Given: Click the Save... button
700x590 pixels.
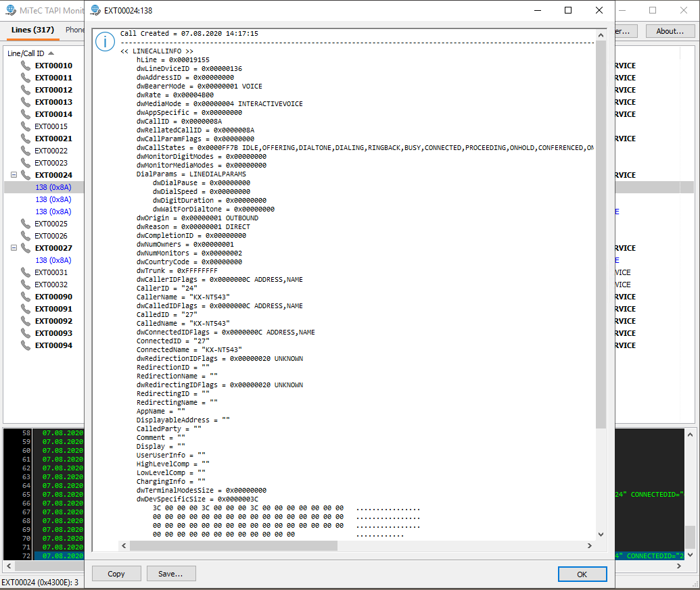Looking at the screenshot, I should 171,574.
